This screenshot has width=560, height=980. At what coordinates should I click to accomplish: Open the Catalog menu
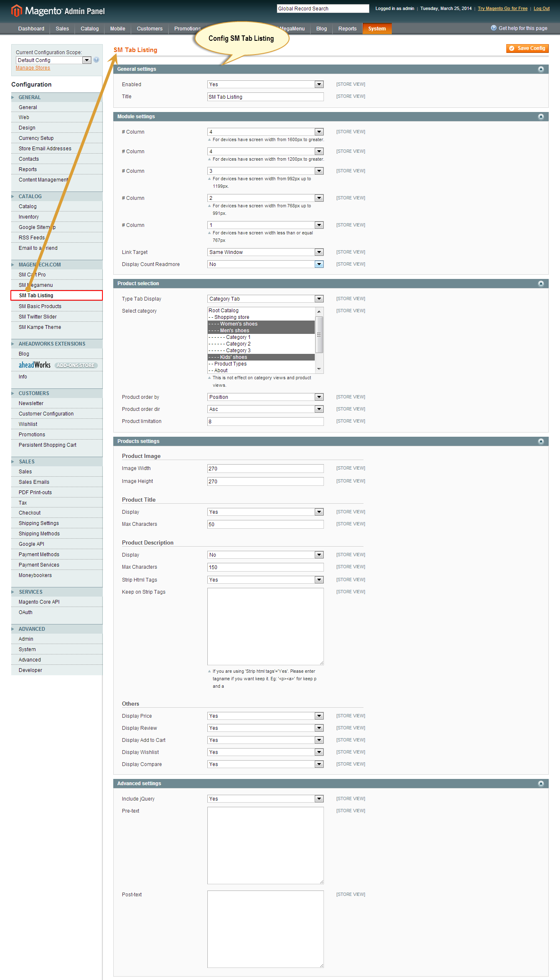pyautogui.click(x=90, y=29)
